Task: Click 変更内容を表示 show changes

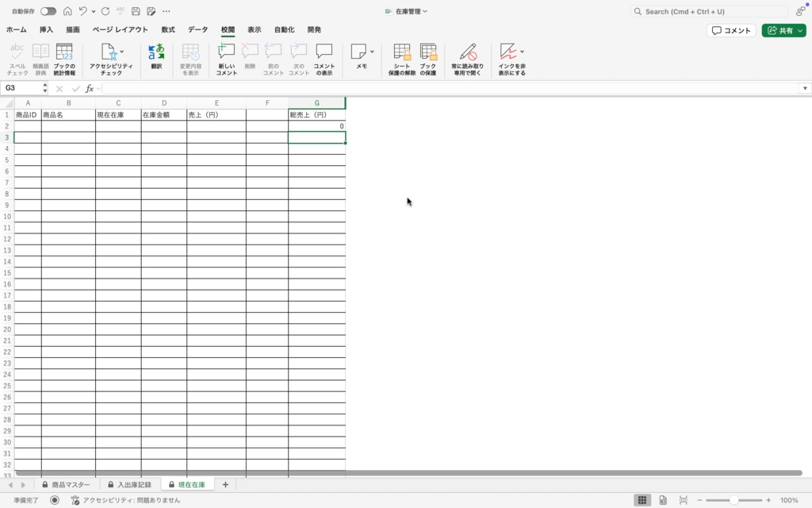Action: click(190, 59)
